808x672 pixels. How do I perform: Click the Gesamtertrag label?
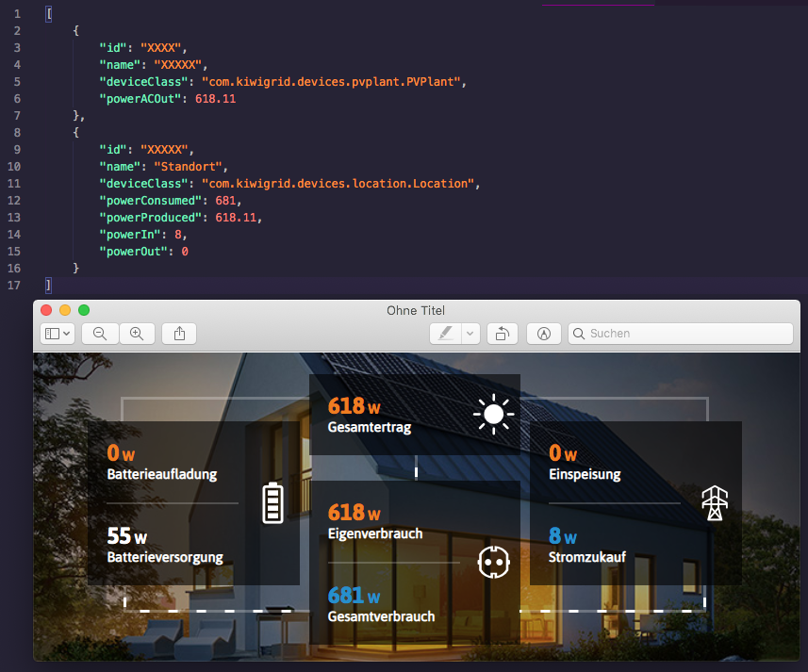click(370, 427)
